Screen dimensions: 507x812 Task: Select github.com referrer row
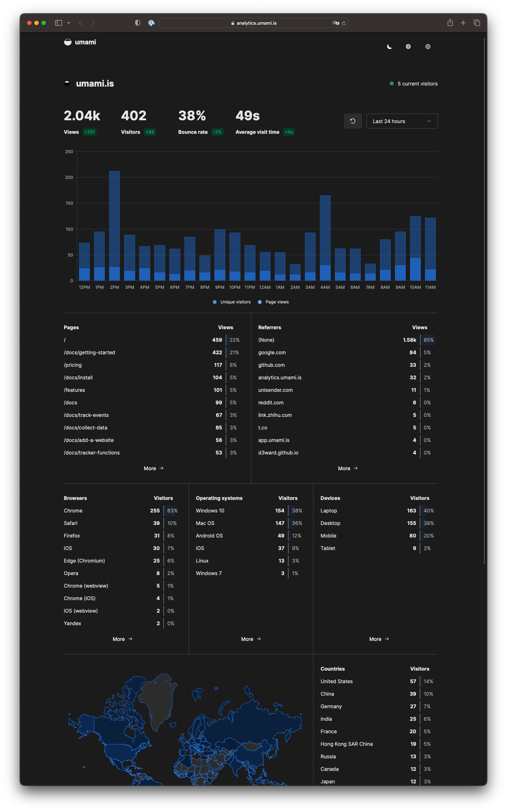pos(348,365)
